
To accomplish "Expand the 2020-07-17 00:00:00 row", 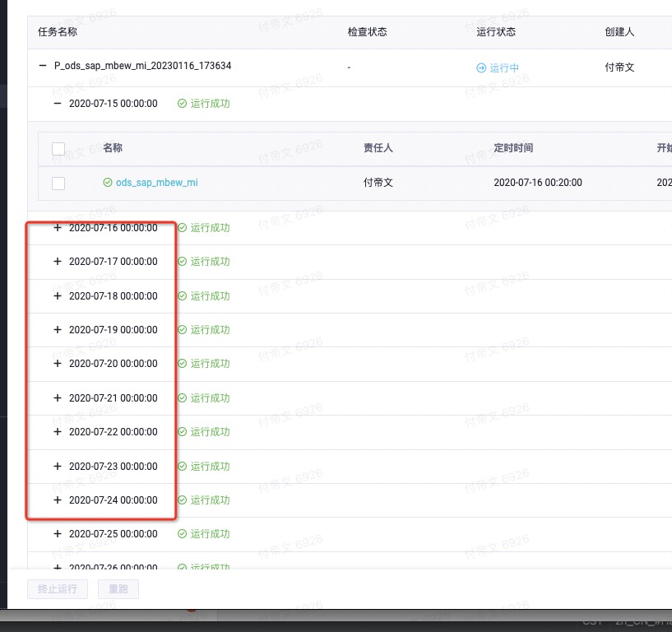I will [x=58, y=261].
